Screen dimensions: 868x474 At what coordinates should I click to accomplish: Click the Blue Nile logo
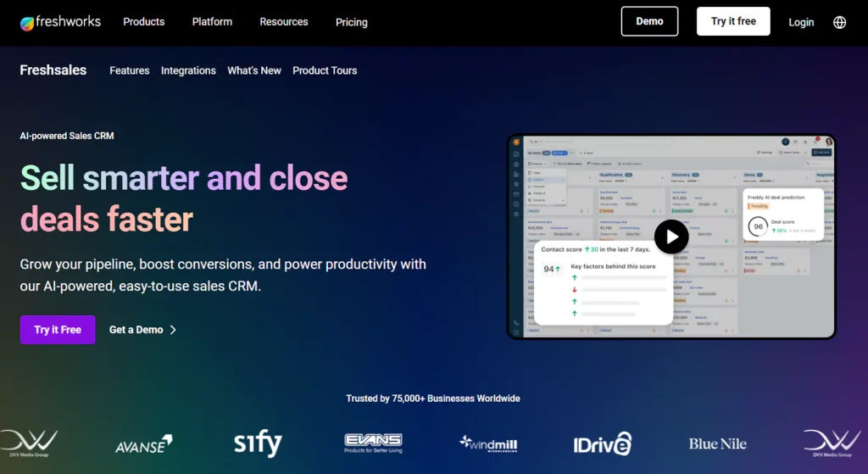click(x=717, y=443)
